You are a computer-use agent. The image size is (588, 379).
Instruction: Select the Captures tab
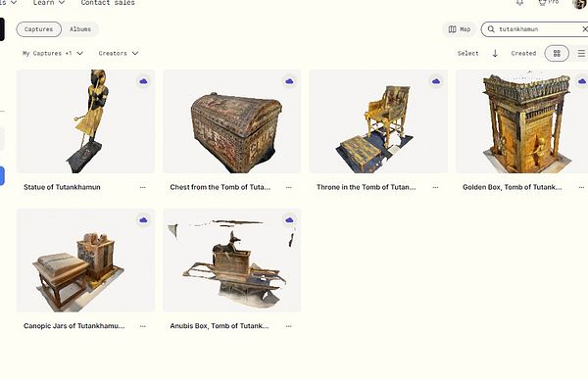click(38, 29)
